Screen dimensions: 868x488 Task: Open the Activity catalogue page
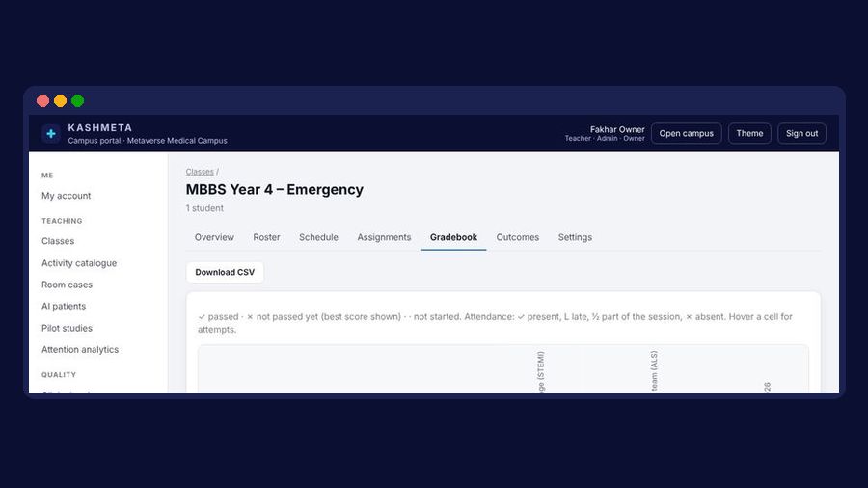tap(79, 263)
